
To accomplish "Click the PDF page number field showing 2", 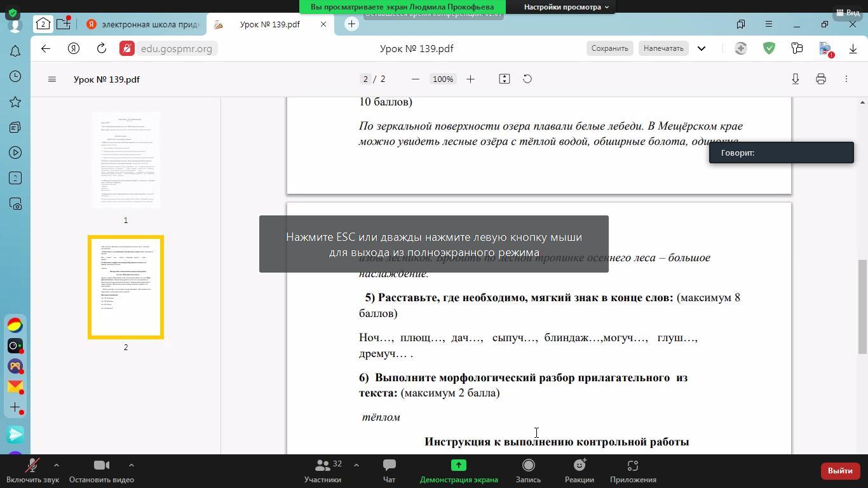I will click(365, 79).
